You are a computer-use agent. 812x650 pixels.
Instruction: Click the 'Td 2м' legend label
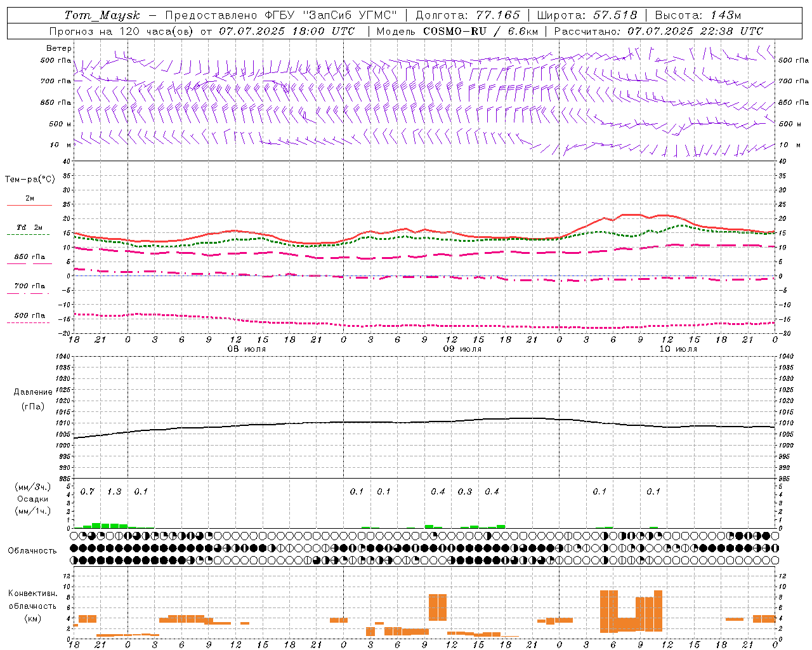30,227
